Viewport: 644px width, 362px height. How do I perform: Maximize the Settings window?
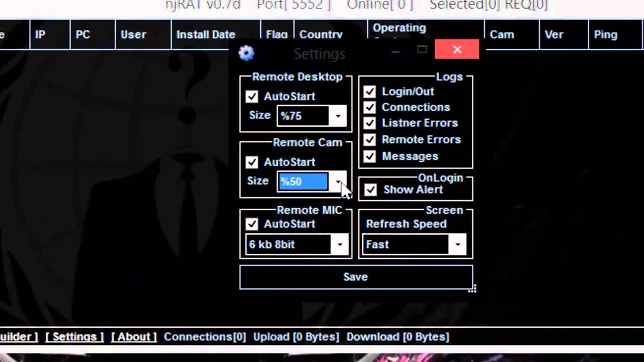(422, 49)
